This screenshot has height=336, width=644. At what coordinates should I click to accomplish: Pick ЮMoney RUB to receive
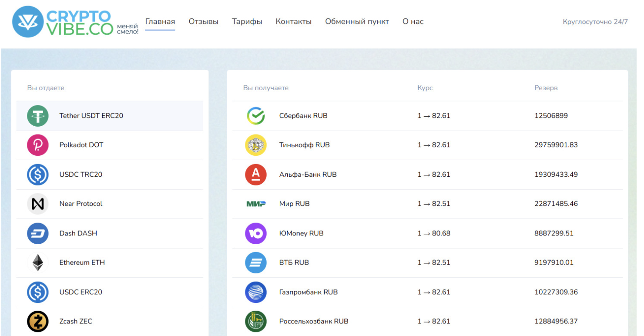[x=302, y=233]
